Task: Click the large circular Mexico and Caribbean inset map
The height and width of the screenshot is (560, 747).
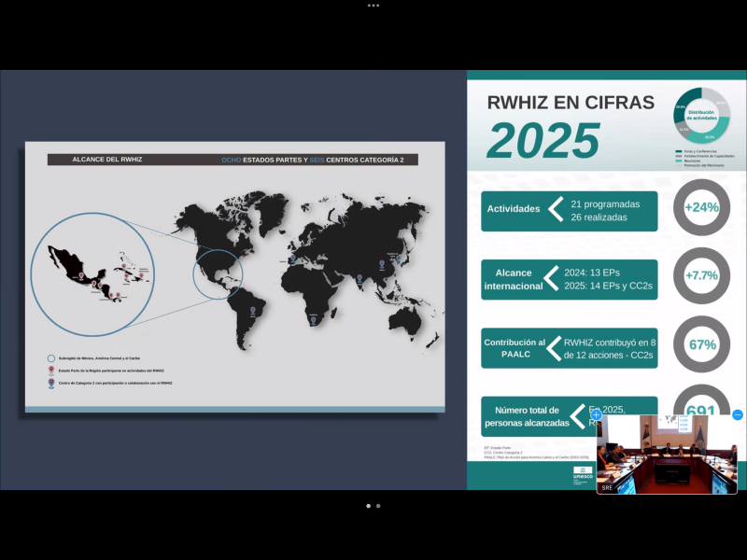Action: click(x=93, y=273)
